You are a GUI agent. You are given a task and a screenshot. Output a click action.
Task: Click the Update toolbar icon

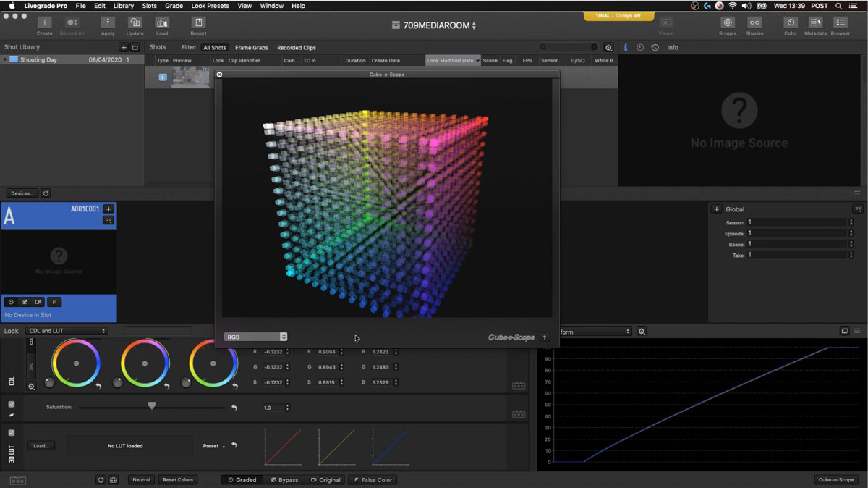click(135, 23)
